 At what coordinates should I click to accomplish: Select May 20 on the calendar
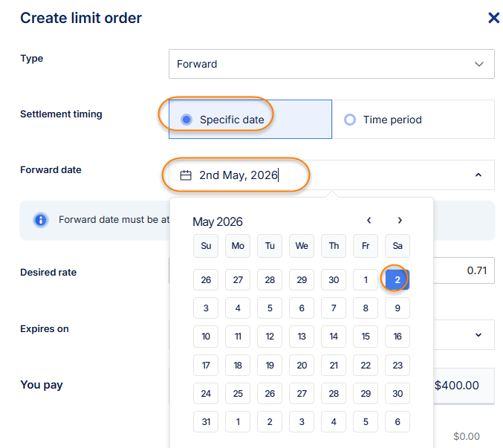point(302,366)
